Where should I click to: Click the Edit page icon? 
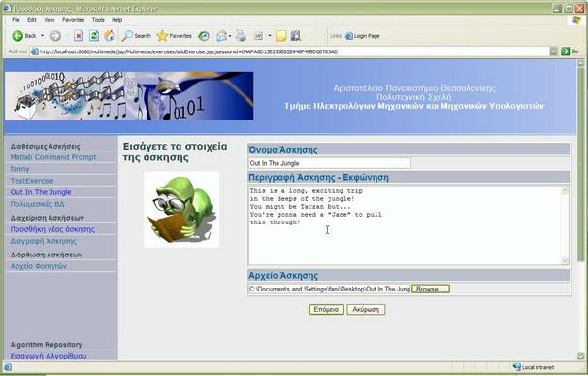coord(258,36)
